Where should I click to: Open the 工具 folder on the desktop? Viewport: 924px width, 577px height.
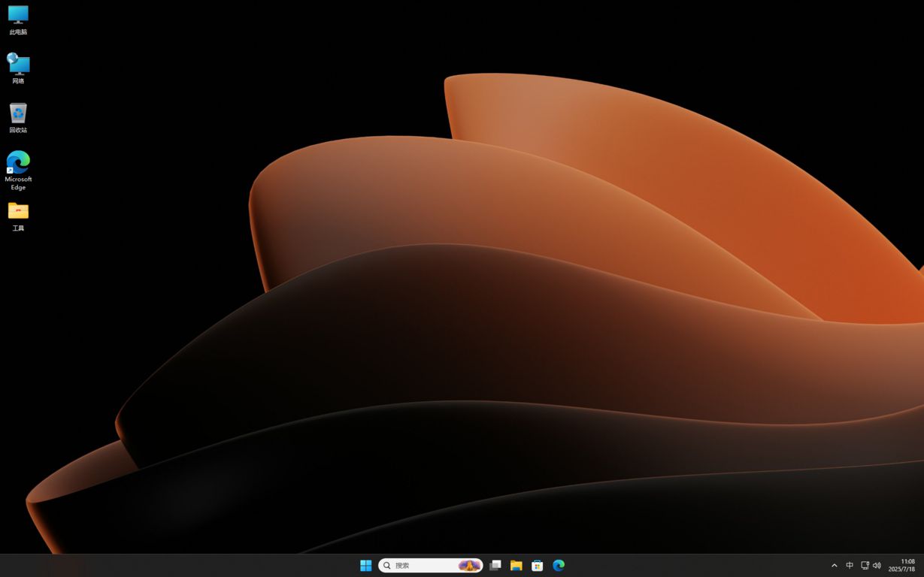point(17,211)
